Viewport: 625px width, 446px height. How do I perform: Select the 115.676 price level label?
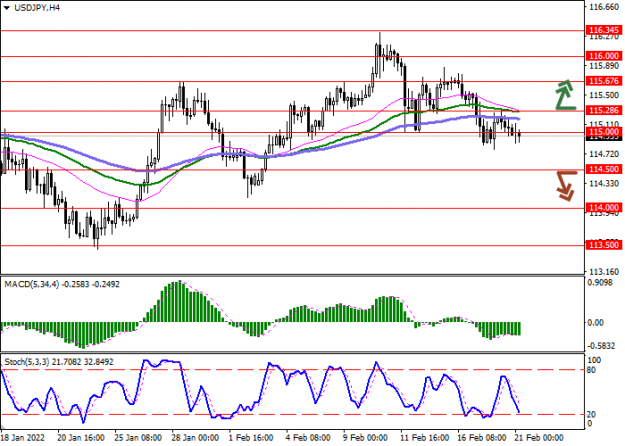click(604, 81)
